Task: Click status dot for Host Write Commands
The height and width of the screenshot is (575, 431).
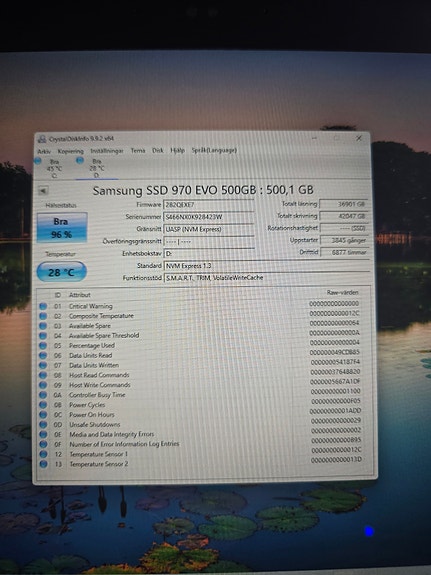Action: [x=43, y=385]
